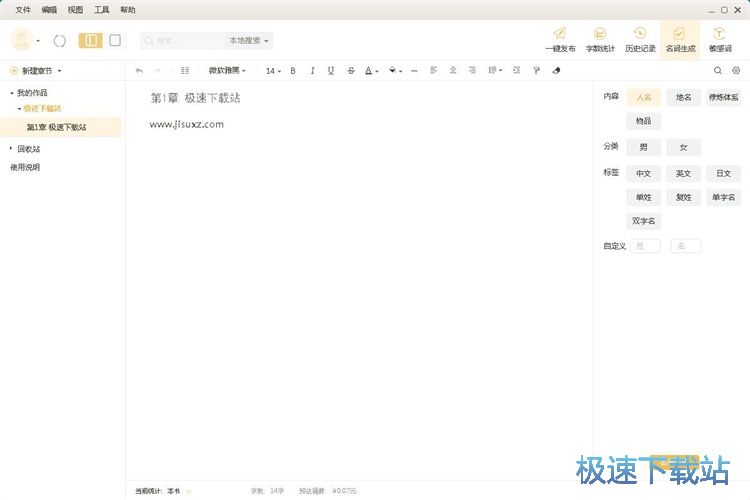Align text to the left
This screenshot has width=750, height=500.
click(433, 70)
